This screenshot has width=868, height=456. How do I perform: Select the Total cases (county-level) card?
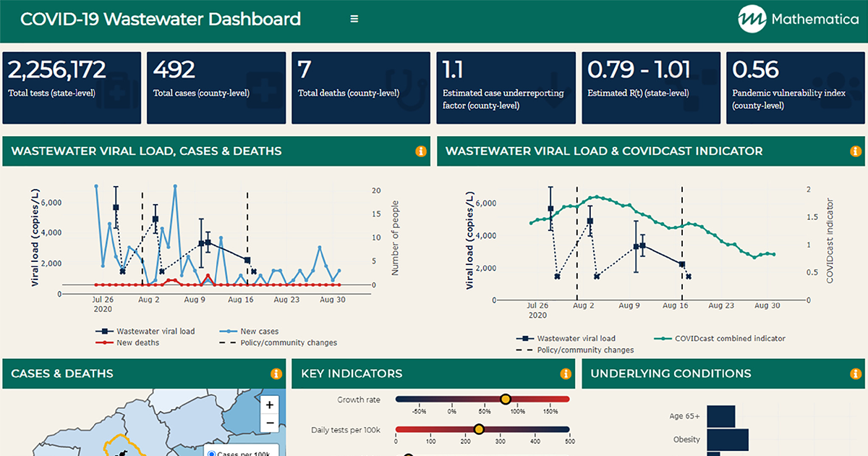click(x=217, y=88)
